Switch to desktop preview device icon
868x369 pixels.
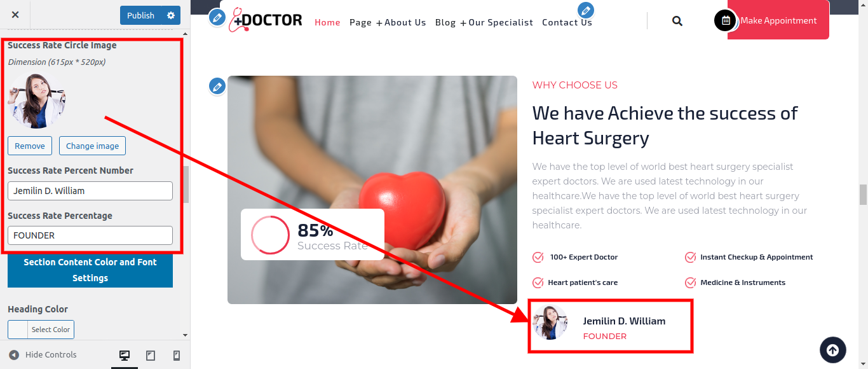point(125,355)
